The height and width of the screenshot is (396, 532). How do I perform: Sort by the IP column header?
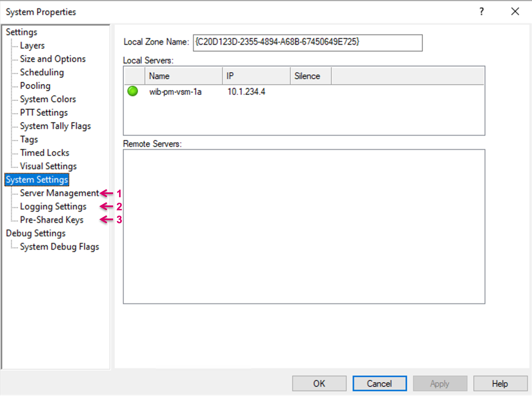click(256, 76)
